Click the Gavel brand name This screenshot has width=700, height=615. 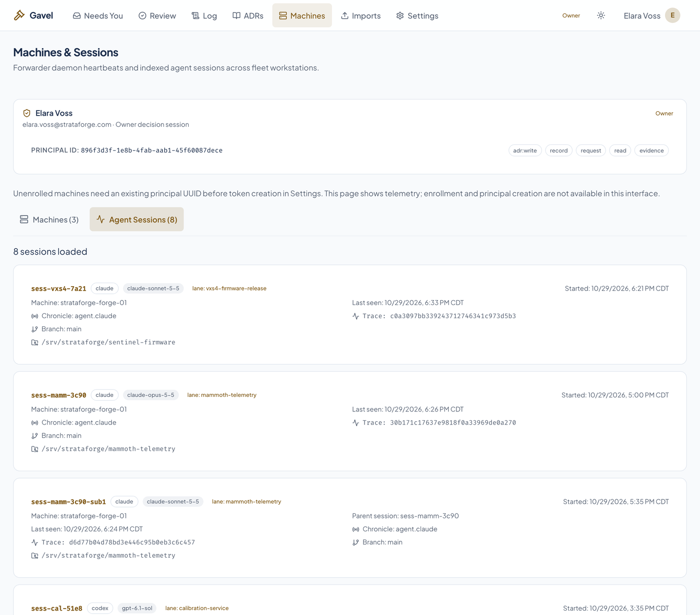(x=41, y=16)
